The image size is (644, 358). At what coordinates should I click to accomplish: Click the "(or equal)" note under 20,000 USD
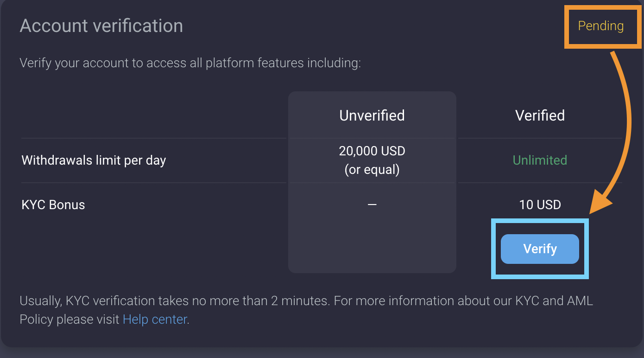point(372,170)
